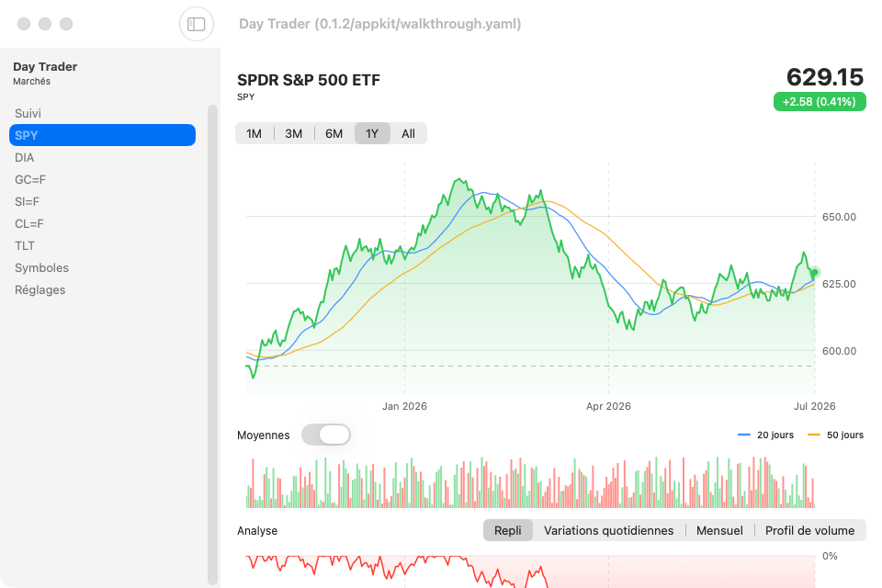Click the green latest-price dot on chart
882x588 pixels.
815,272
